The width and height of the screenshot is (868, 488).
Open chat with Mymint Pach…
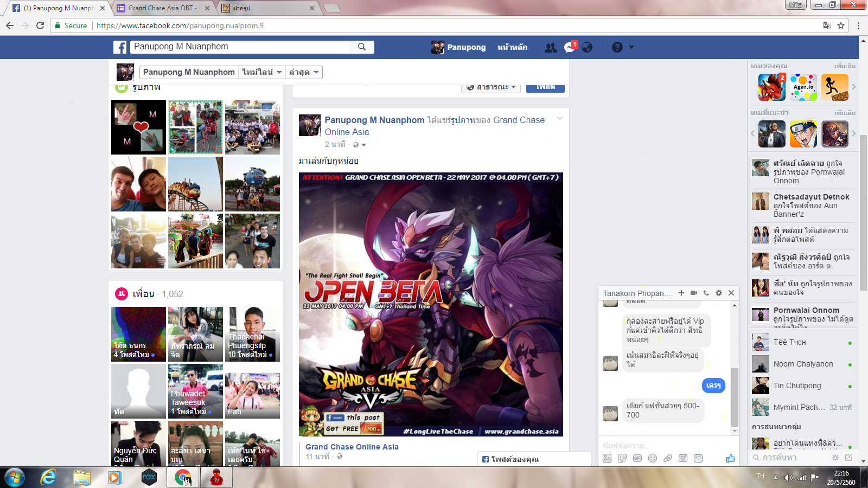click(x=803, y=407)
